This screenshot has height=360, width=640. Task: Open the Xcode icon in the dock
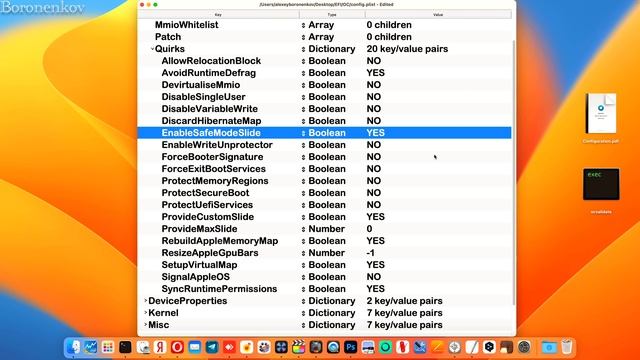point(420,347)
